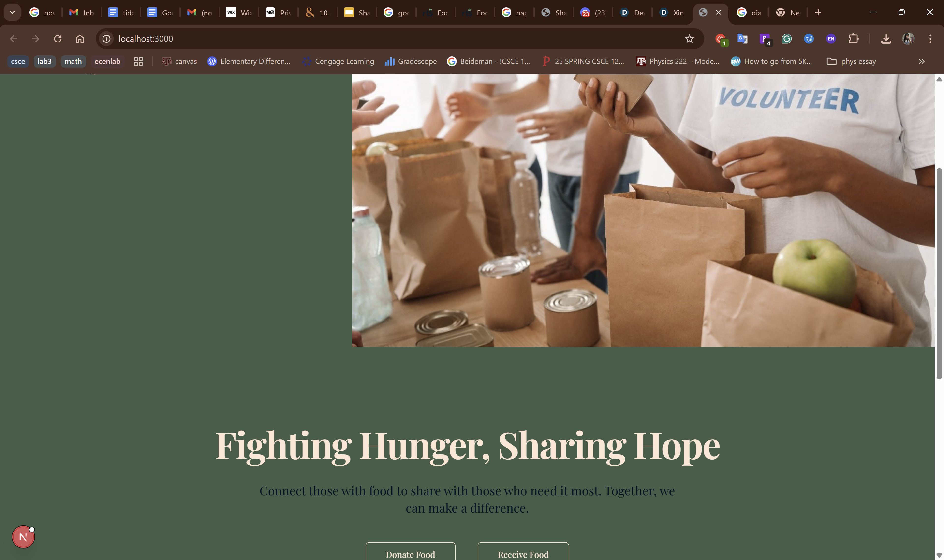The width and height of the screenshot is (944, 560).
Task: Open the Extensions puzzle icon
Action: pos(853,39)
